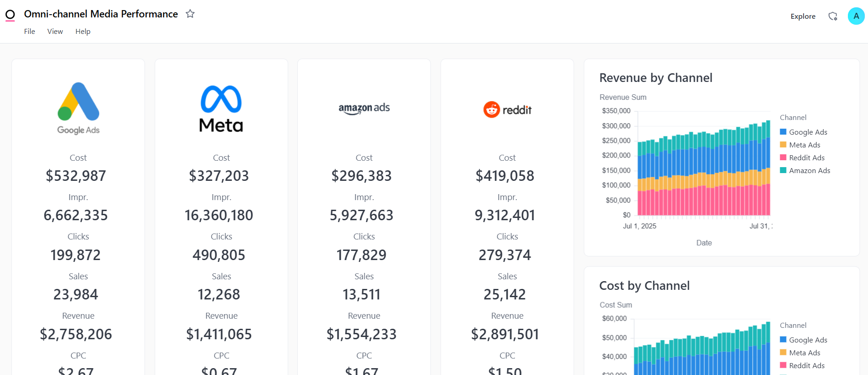Screen dimensions: 868x375
Task: Click the $350,000 revenue axis tick
Action: 616,111
